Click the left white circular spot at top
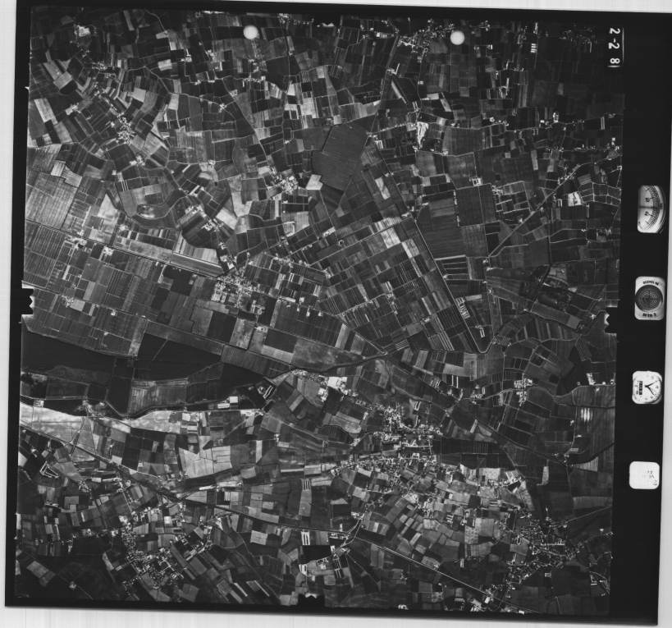The image size is (672, 628). coord(251,32)
